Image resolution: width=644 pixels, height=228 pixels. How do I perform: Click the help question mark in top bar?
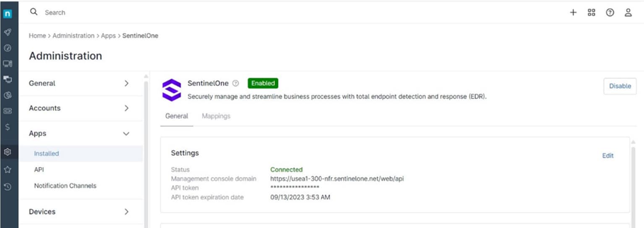click(x=610, y=13)
